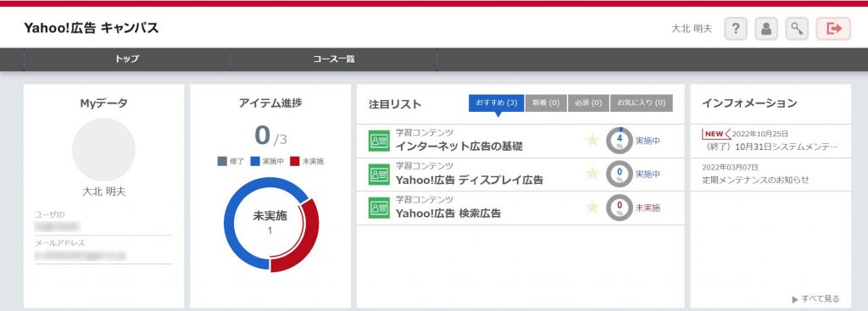Open the user profile icon in header

click(766, 29)
